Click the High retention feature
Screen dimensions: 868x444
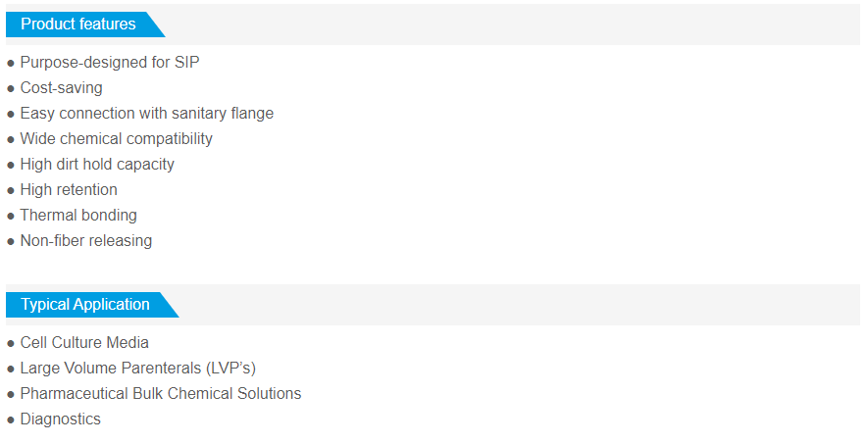pos(69,189)
